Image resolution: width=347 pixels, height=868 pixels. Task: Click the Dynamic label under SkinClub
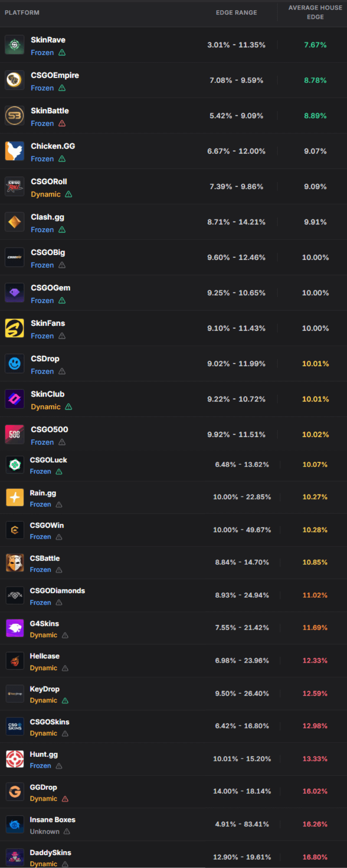(46, 407)
